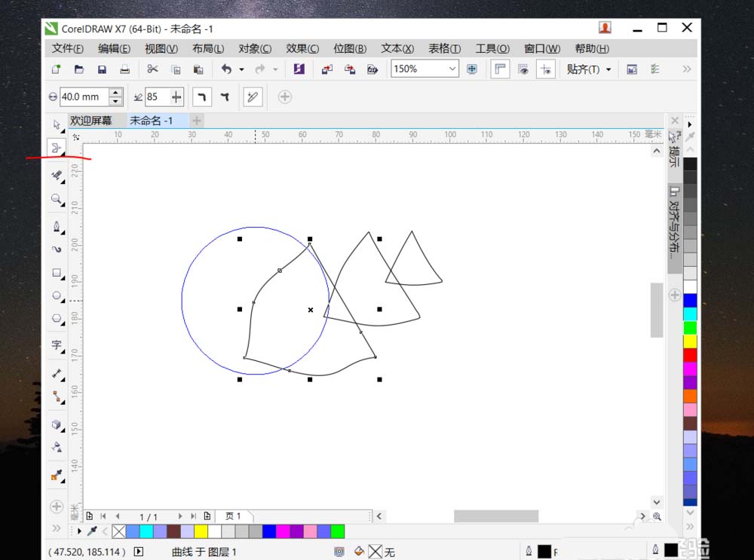This screenshot has width=754, height=560.
Task: Select the Shape editing tool
Action: [x=57, y=148]
